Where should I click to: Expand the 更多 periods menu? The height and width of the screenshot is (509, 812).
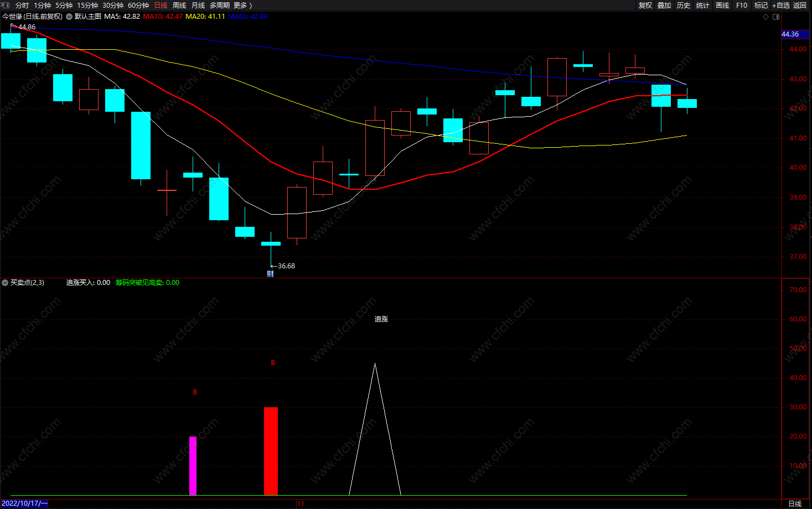(242, 5)
